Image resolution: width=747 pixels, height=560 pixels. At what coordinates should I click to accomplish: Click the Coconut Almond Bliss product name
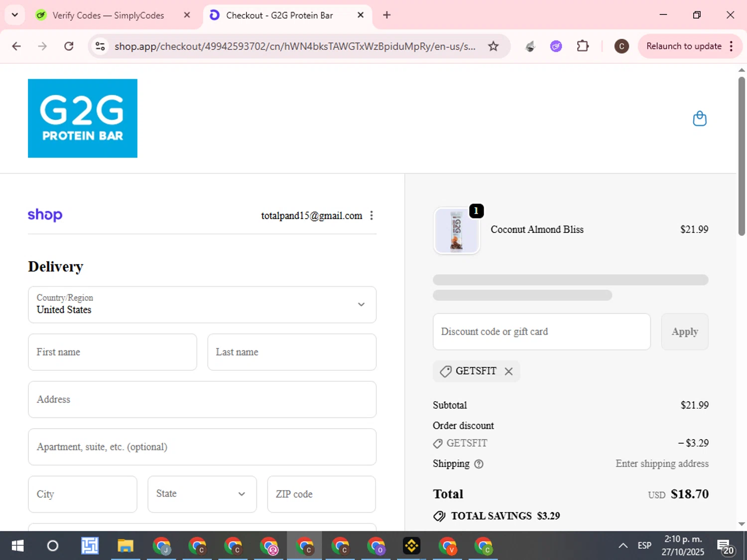(x=537, y=229)
